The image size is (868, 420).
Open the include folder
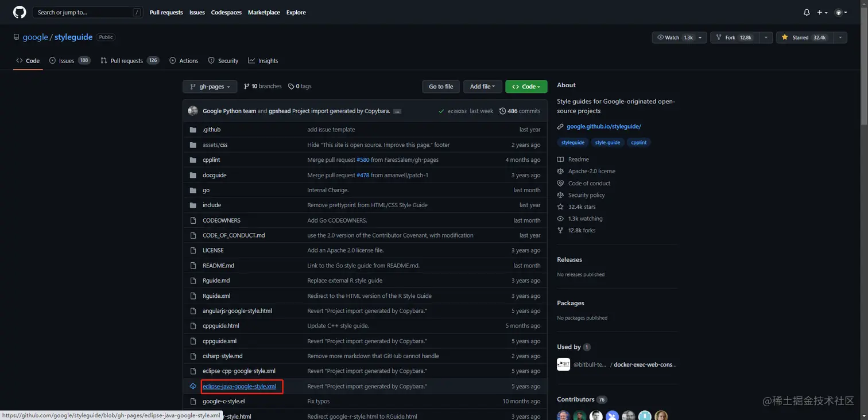pyautogui.click(x=212, y=205)
